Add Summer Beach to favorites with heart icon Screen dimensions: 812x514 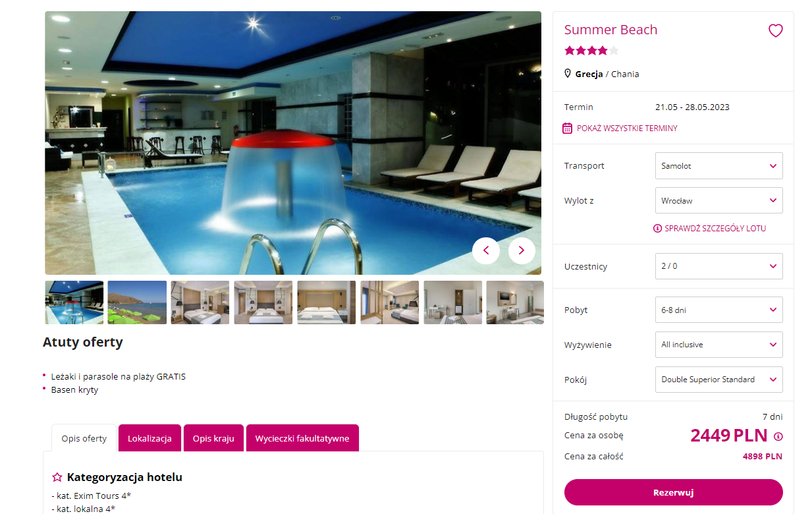tap(776, 30)
